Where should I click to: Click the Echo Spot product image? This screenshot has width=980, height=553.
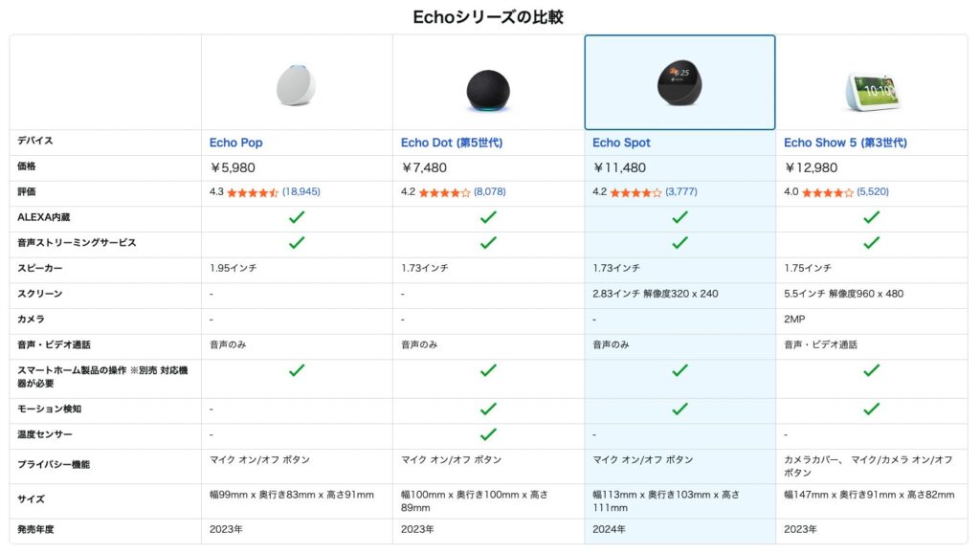679,83
